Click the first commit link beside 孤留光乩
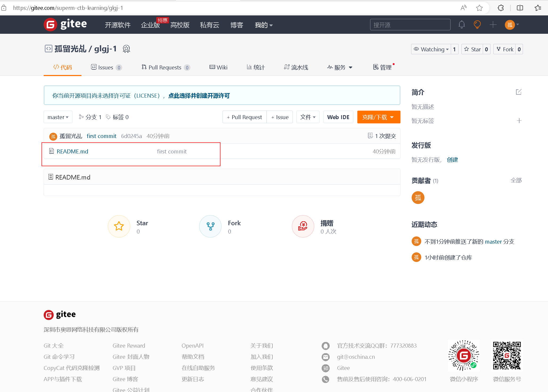 (x=101, y=136)
